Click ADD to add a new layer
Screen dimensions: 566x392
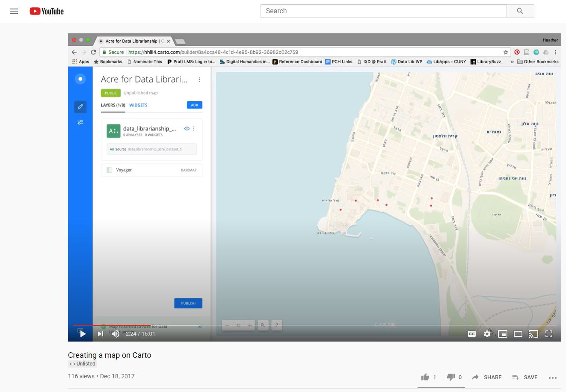tap(195, 104)
